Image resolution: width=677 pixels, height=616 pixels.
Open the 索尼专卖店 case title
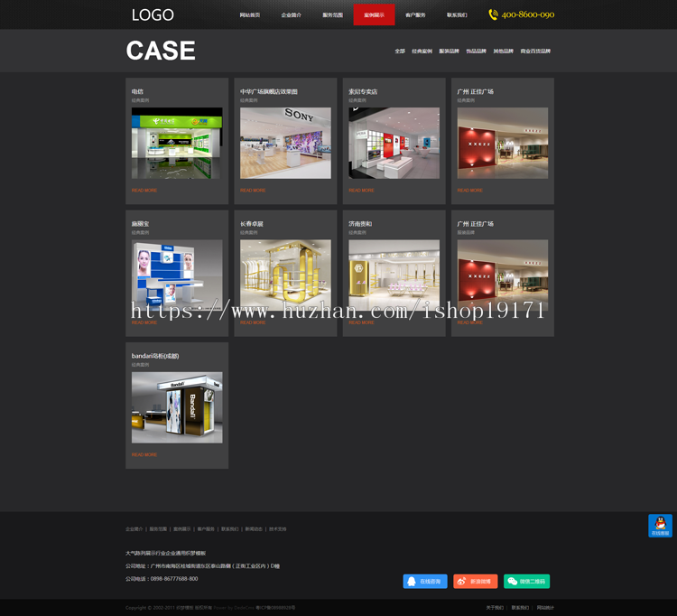tap(363, 91)
